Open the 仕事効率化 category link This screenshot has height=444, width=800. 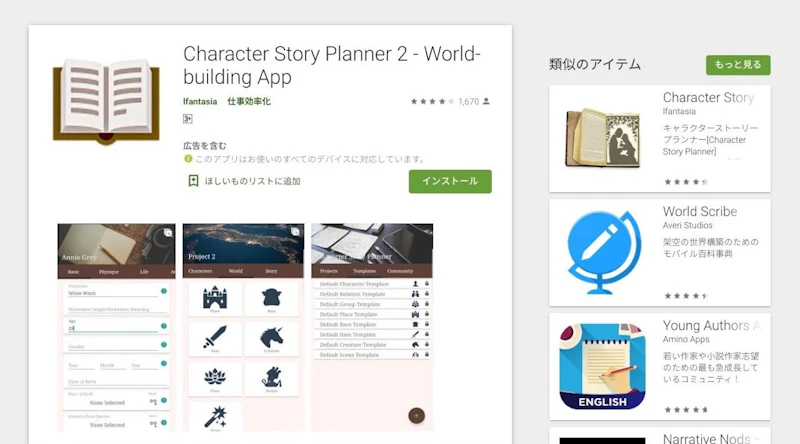[249, 102]
